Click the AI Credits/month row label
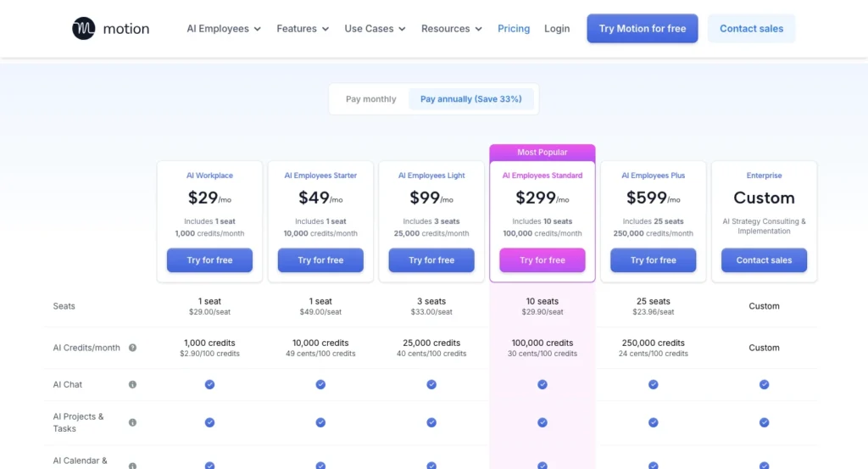Image resolution: width=868 pixels, height=469 pixels. (86, 348)
